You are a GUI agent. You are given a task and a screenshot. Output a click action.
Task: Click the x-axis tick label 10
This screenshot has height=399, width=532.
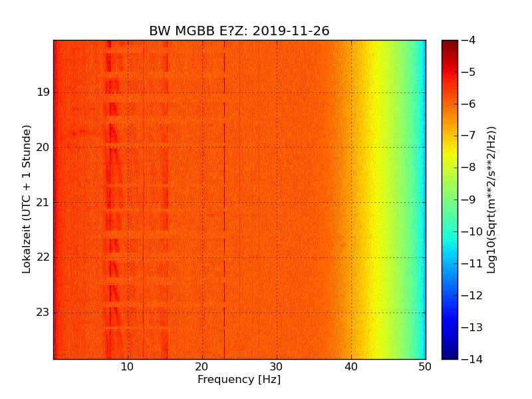128,367
